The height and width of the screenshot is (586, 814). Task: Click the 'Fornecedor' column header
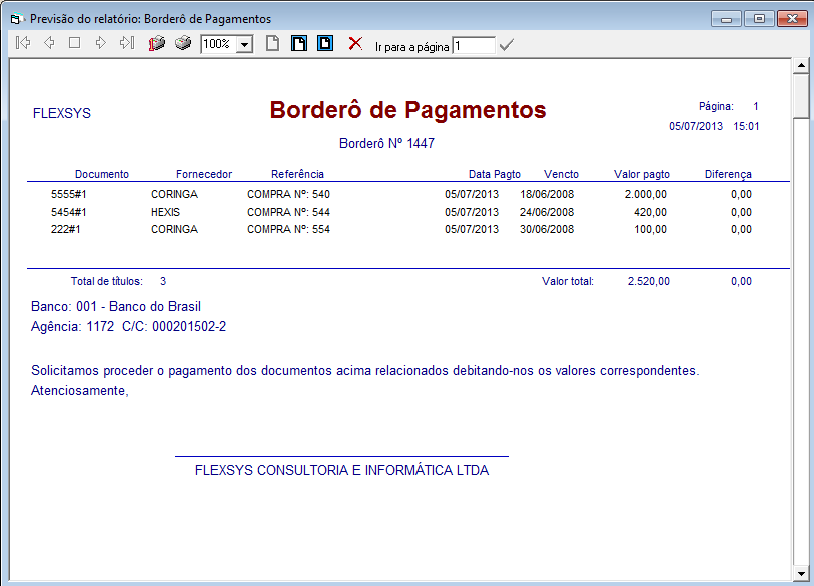pyautogui.click(x=204, y=174)
